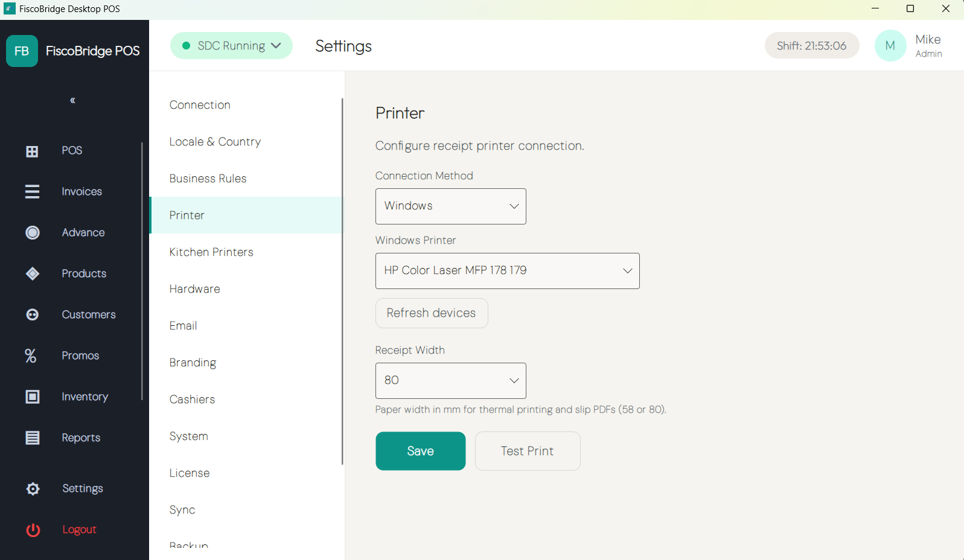Open Branding settings
Screen dimensions: 964x560
[x=246, y=363]
